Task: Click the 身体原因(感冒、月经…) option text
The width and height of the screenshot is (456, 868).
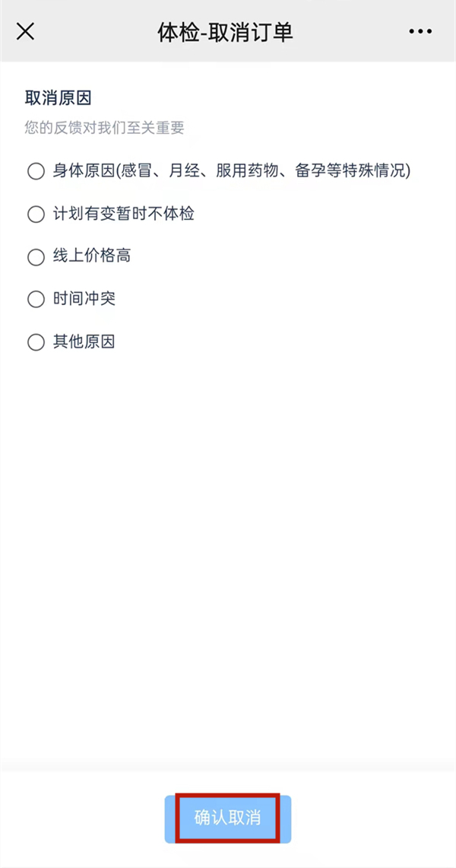Action: (x=231, y=170)
